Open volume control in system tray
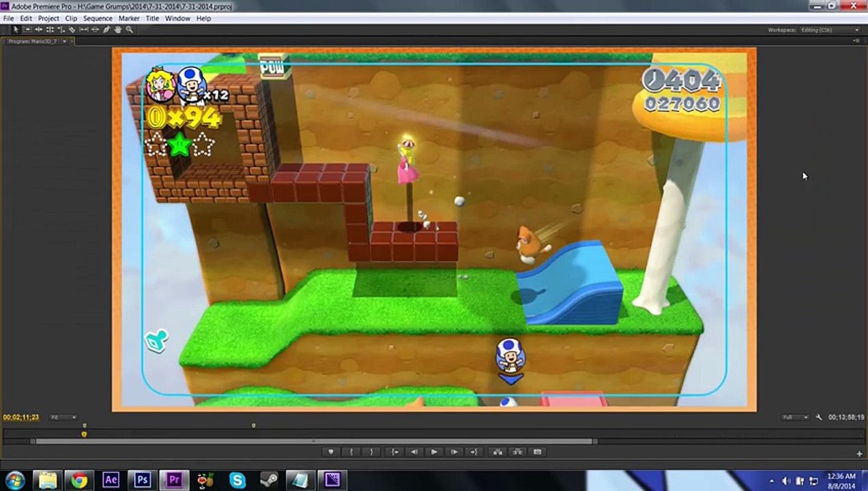This screenshot has height=491, width=868. tap(786, 481)
